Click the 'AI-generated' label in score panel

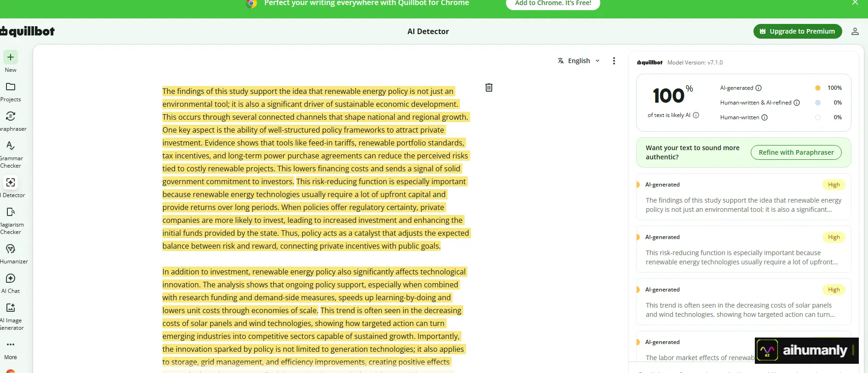point(736,88)
